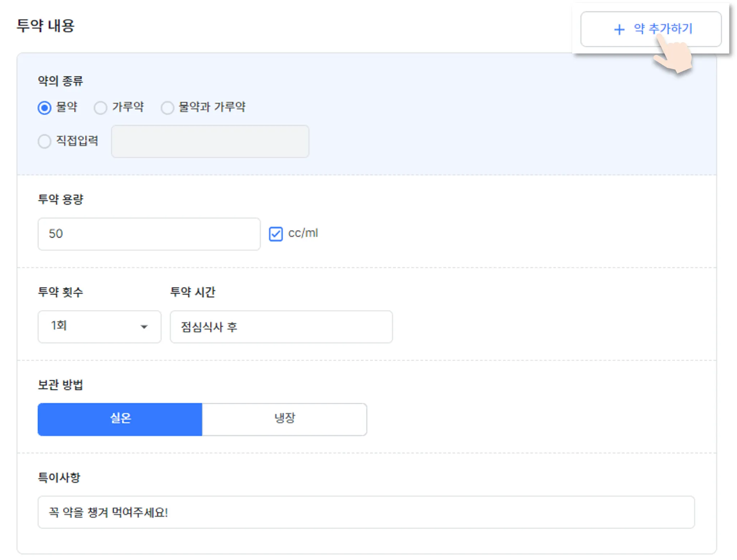Viewport: 737px width, 560px height.
Task: Switch storage method to 냉장
Action: (284, 419)
